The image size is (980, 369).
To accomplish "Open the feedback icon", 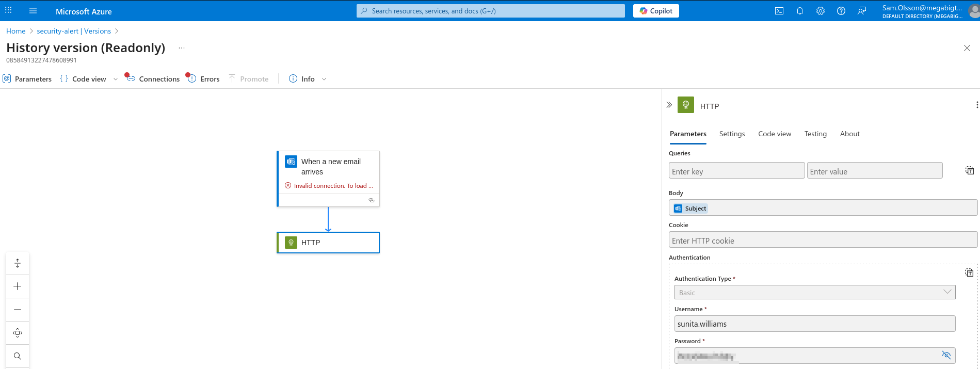I will [862, 11].
